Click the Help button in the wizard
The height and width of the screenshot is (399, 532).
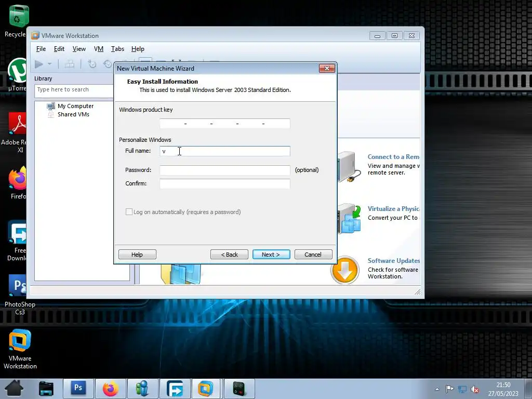[137, 255]
